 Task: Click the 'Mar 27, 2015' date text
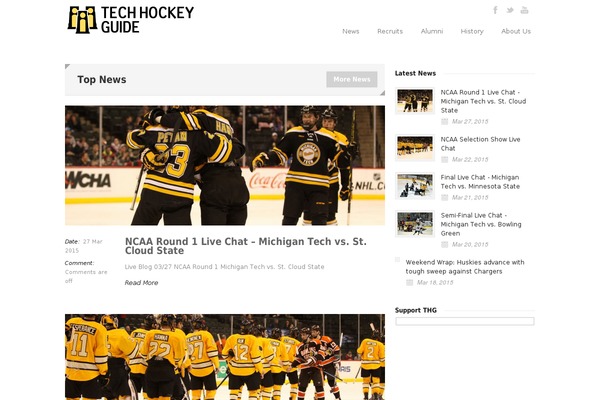(470, 122)
